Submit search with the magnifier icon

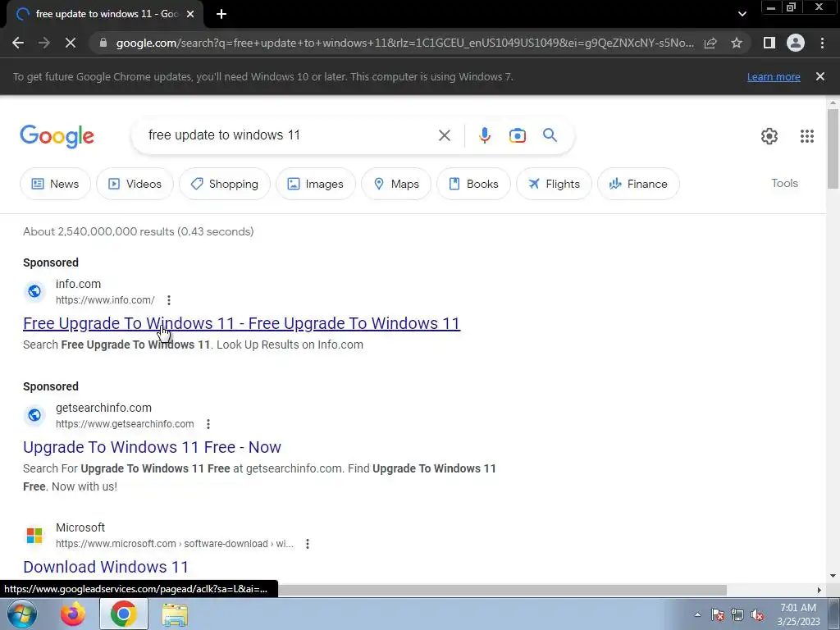tap(550, 135)
